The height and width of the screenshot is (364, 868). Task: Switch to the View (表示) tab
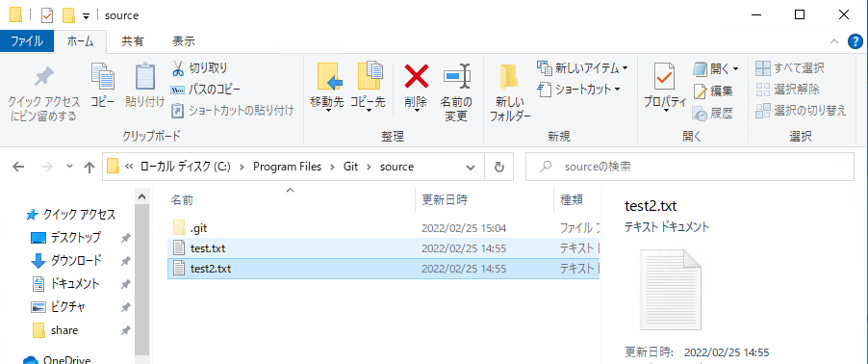coord(184,41)
